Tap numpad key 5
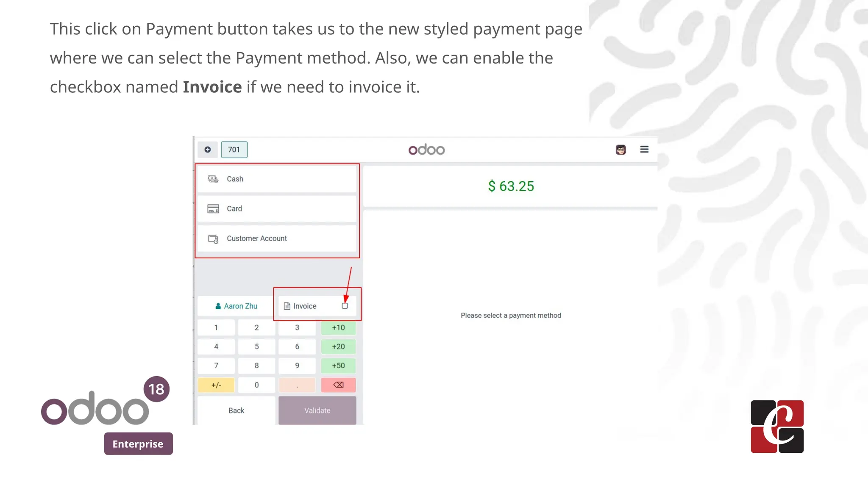 256,347
